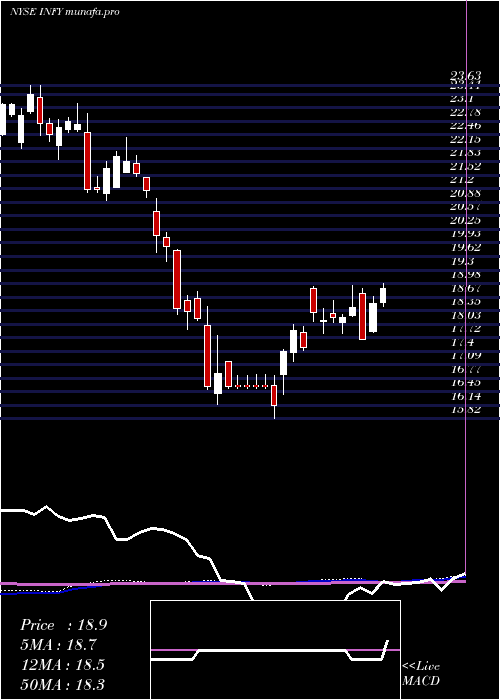Click the '<<Live MACD' label

click(421, 674)
